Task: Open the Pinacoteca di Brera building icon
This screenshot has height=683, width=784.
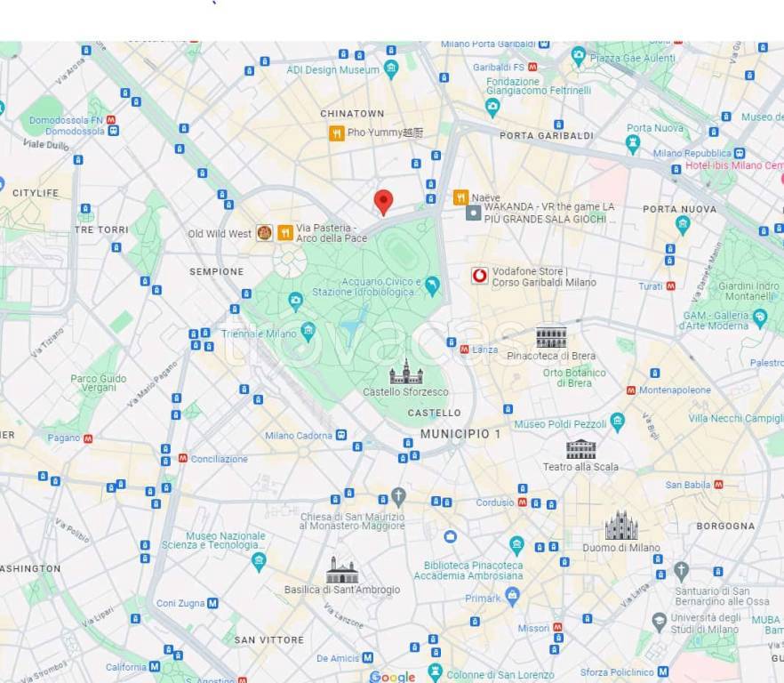Action: click(551, 337)
